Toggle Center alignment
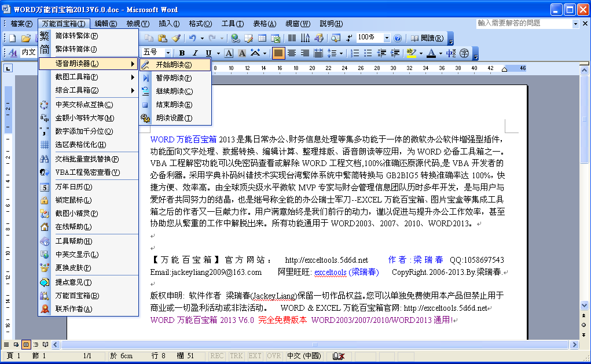591x364 pixels. pos(292,53)
